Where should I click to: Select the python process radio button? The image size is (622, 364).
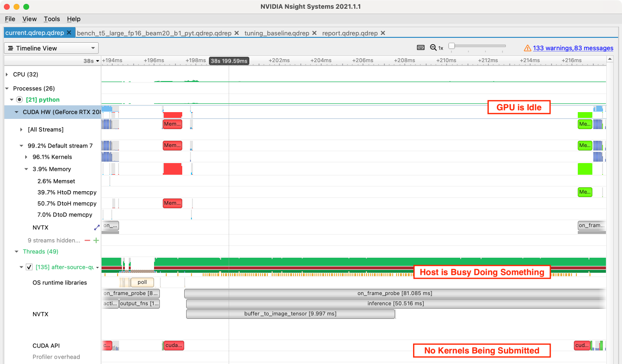19,99
